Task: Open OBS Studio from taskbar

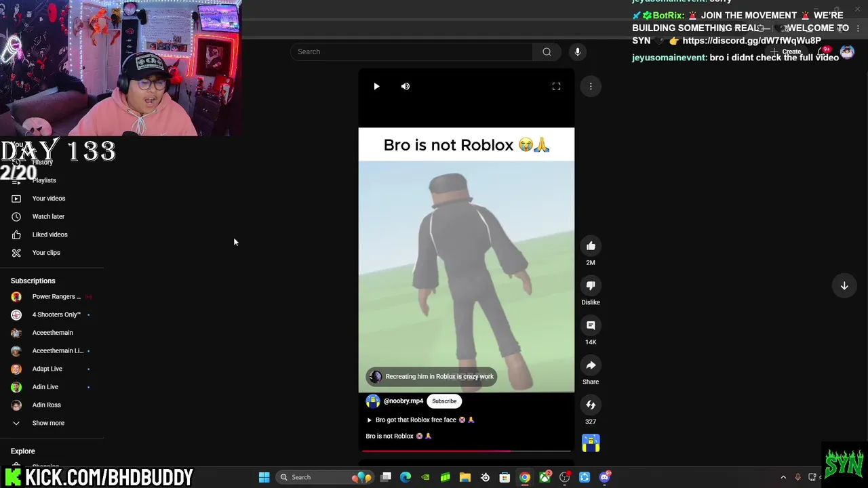Action: pyautogui.click(x=564, y=477)
